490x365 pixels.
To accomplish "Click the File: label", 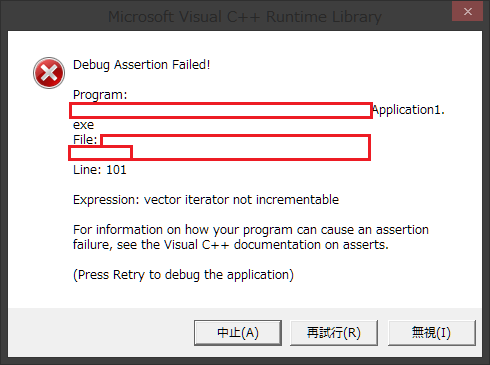I will tap(85, 140).
